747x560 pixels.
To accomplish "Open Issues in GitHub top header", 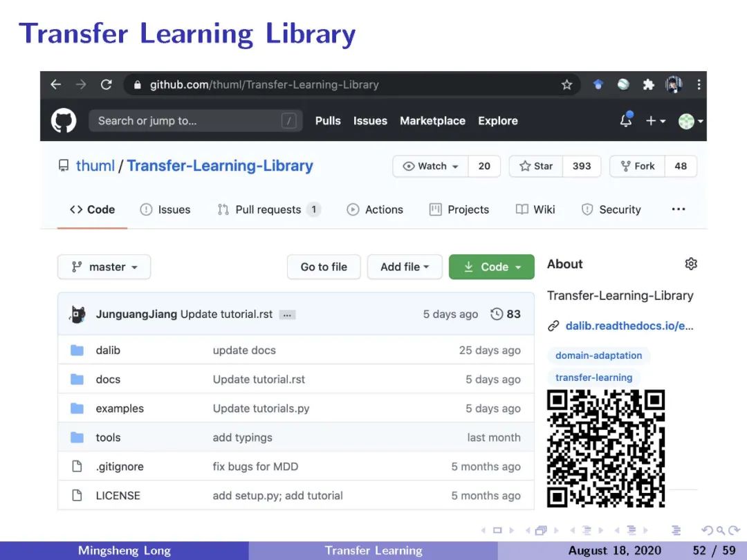I will (x=370, y=121).
